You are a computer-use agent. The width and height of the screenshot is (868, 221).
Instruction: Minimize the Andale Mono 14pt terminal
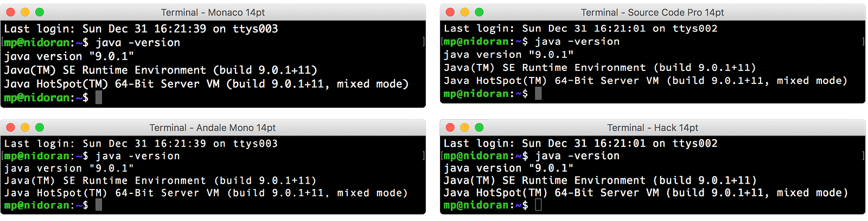click(x=25, y=127)
